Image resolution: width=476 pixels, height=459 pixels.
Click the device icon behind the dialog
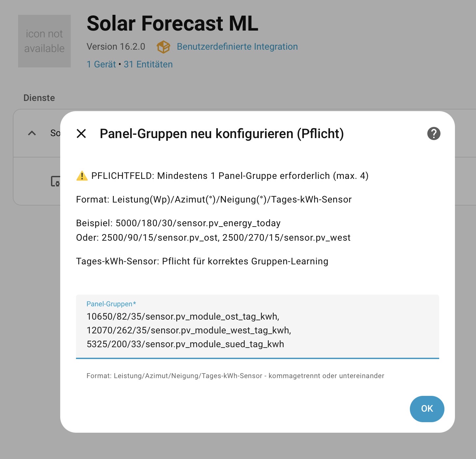click(56, 181)
